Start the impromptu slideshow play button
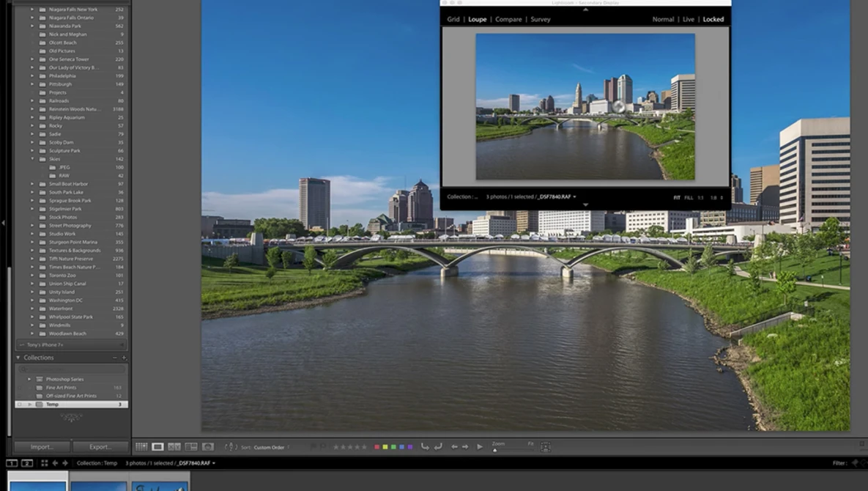 [480, 447]
